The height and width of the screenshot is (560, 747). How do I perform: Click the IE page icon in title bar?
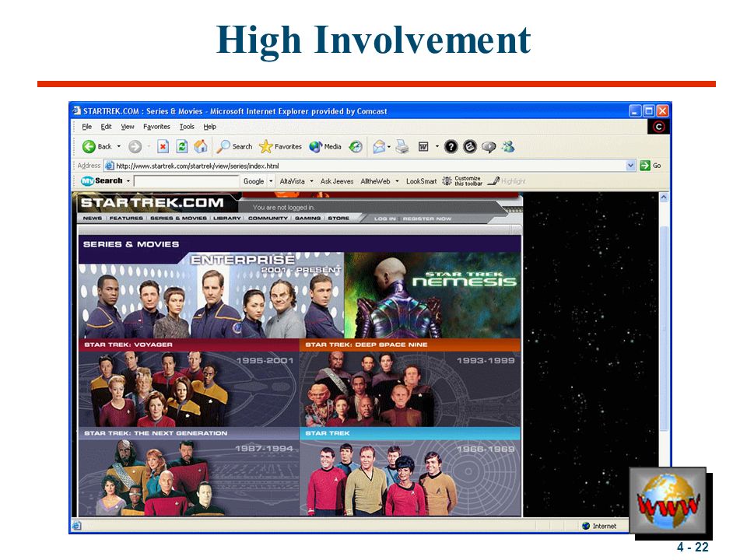[77, 111]
